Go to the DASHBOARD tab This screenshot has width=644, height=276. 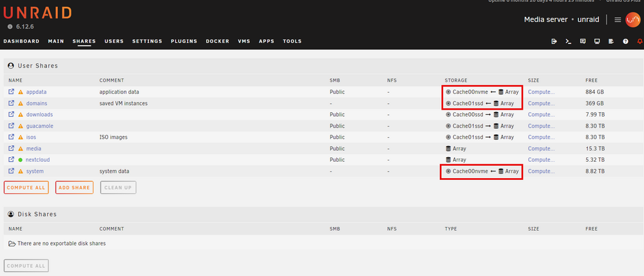[21, 41]
